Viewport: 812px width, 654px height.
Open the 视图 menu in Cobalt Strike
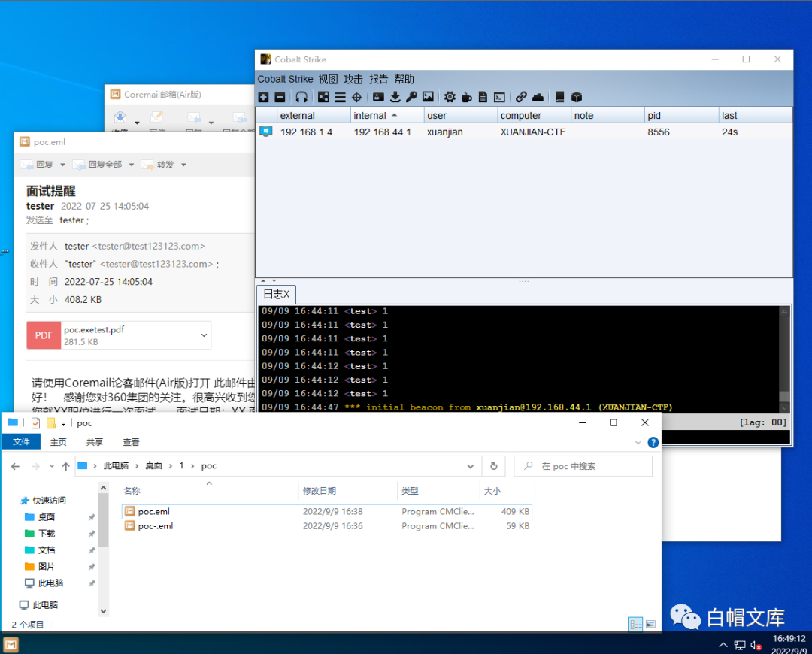click(x=328, y=79)
